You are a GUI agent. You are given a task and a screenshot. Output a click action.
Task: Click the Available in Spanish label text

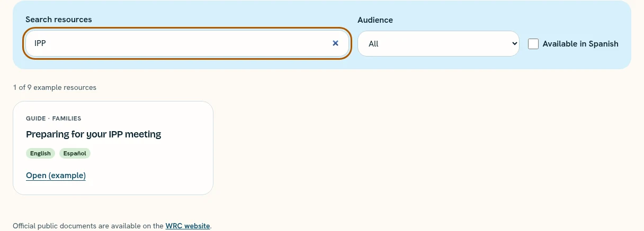(580, 44)
